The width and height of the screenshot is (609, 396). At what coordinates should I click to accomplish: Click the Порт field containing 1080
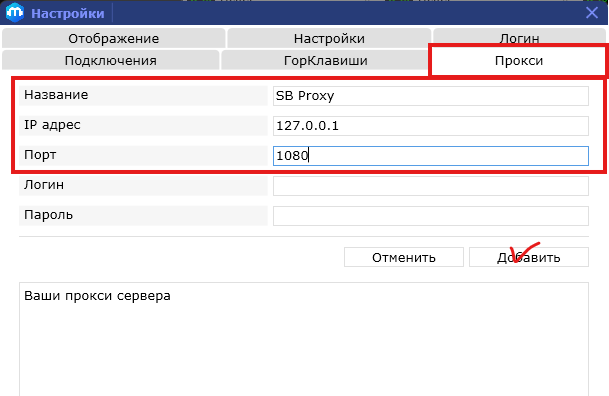[431, 156]
